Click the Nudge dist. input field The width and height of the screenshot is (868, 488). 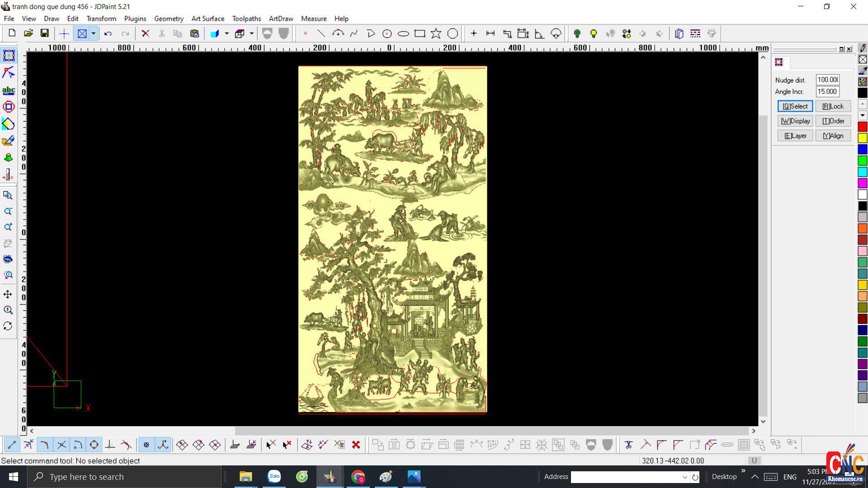tap(827, 80)
